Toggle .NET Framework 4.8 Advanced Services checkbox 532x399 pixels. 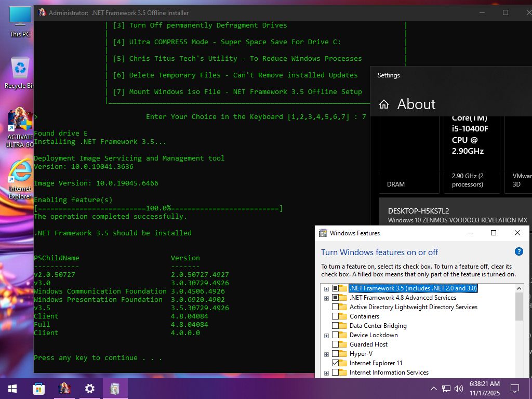point(335,298)
